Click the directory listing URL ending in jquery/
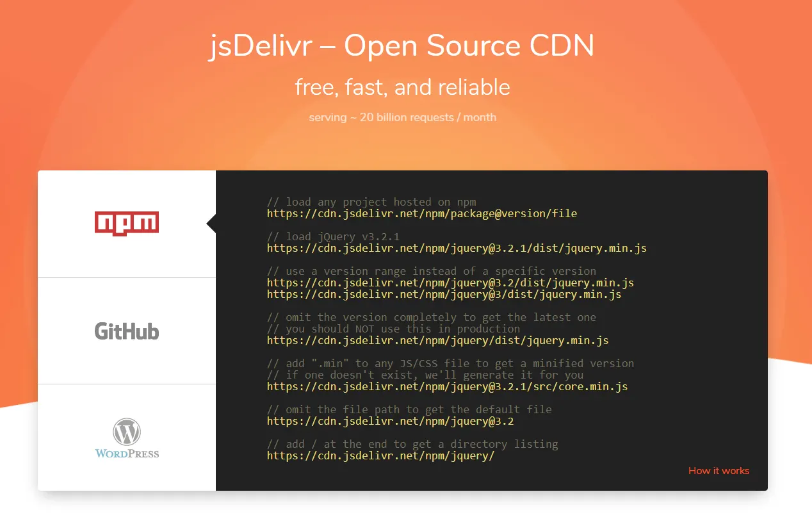Image resolution: width=812 pixels, height=517 pixels. click(380, 455)
